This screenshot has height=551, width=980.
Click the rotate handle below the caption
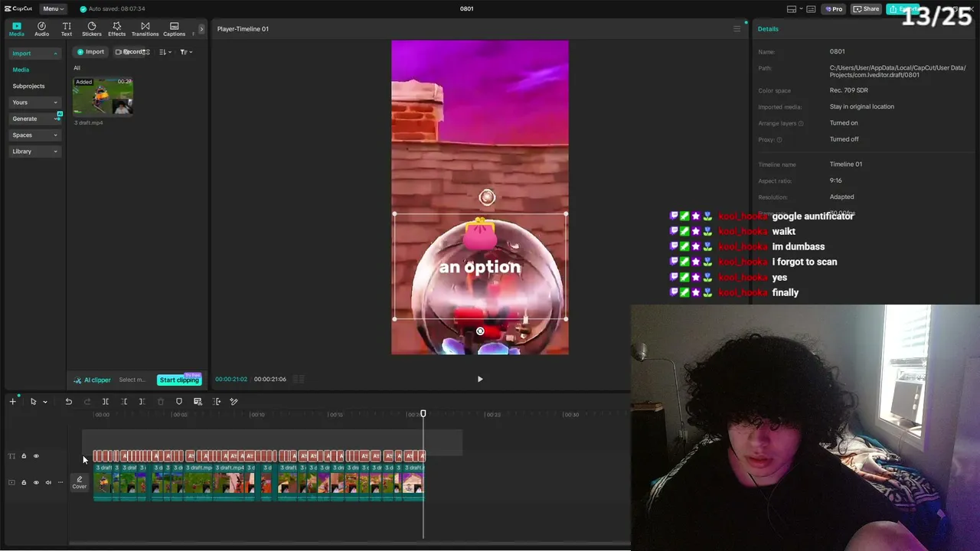pyautogui.click(x=480, y=331)
